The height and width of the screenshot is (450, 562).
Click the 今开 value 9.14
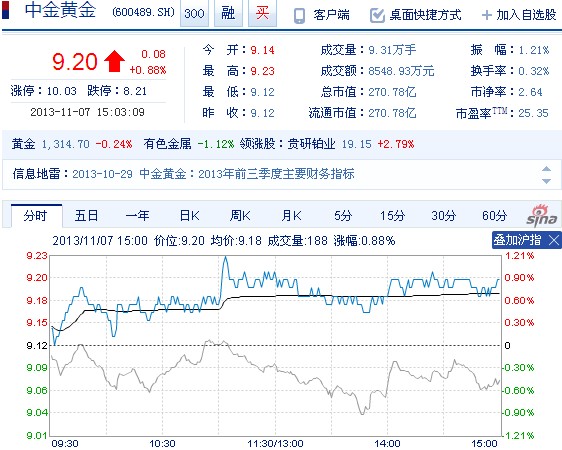coord(262,50)
